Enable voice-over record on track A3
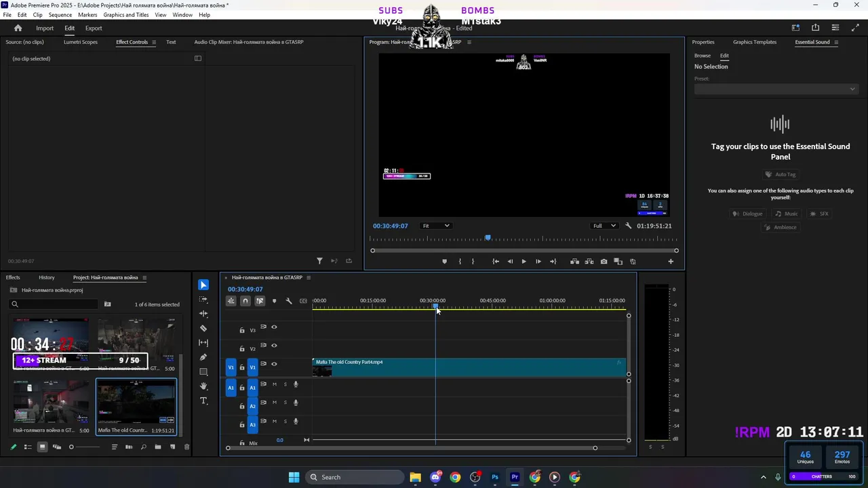868x488 pixels. coord(296,422)
